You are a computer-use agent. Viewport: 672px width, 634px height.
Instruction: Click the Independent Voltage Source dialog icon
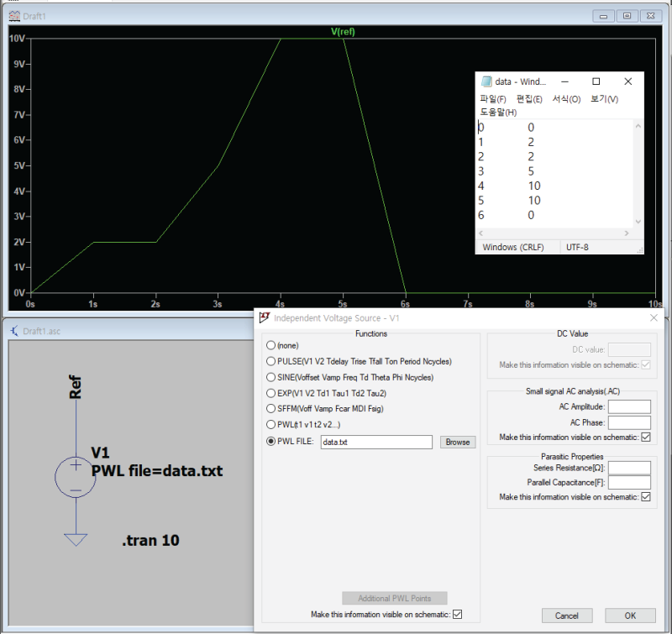[x=264, y=317]
